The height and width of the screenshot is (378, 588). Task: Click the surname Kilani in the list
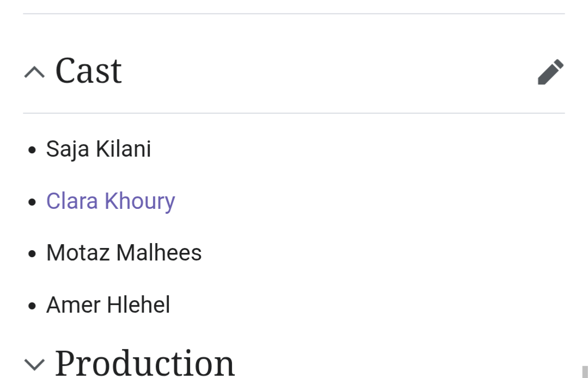click(124, 148)
